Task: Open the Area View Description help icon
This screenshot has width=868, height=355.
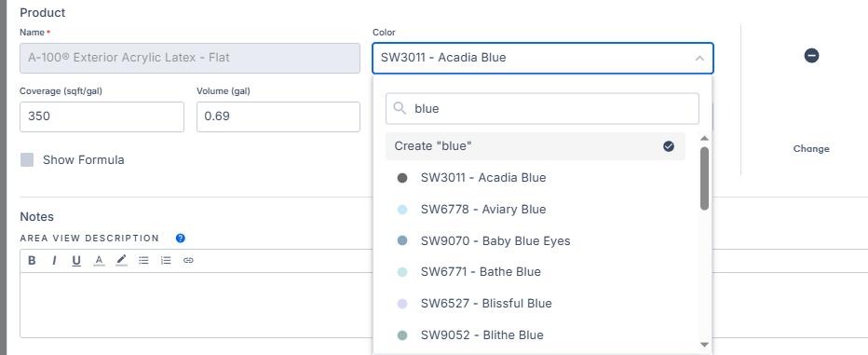Action: (x=181, y=239)
